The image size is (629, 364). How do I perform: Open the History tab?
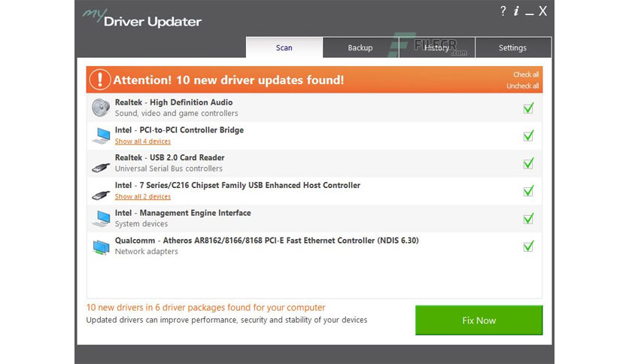pyautogui.click(x=436, y=47)
